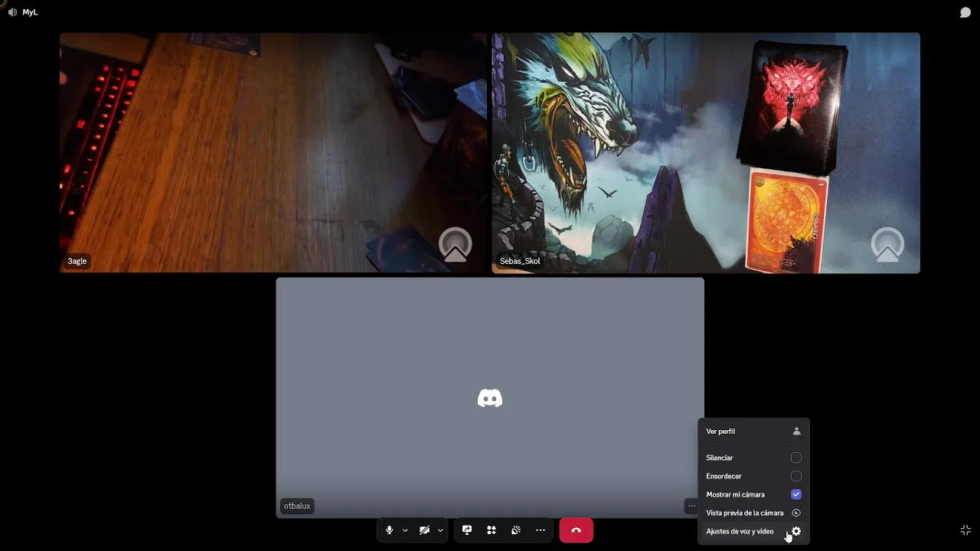This screenshot has width=980, height=551.
Task: Open more options in the call bar
Action: (x=541, y=530)
